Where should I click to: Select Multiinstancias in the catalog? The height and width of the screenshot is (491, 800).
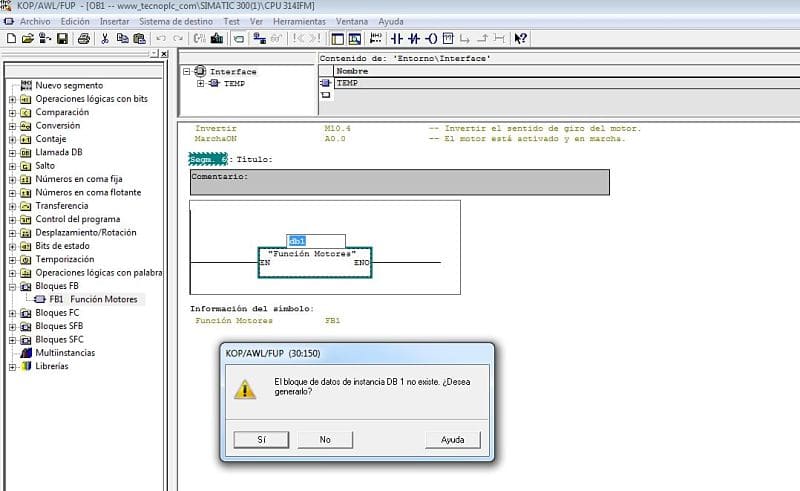pyautogui.click(x=65, y=353)
